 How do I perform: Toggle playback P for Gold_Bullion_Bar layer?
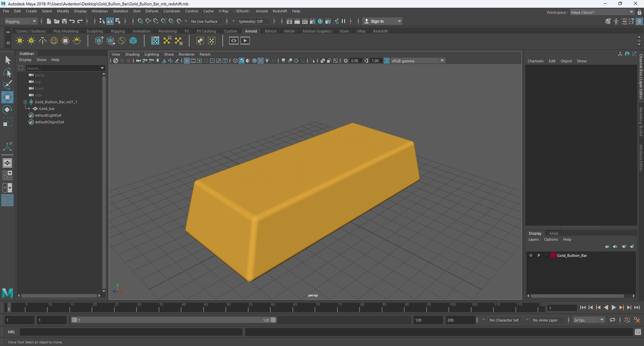539,255
